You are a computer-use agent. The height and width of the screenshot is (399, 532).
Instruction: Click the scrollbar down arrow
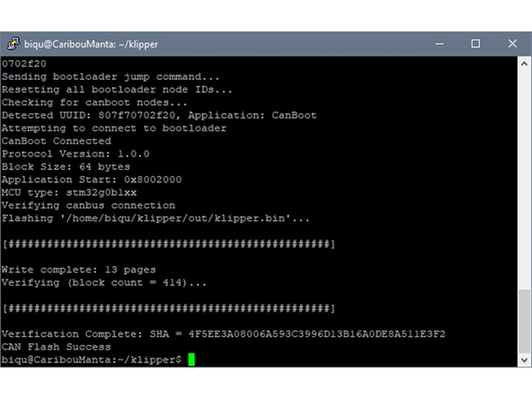point(524,360)
